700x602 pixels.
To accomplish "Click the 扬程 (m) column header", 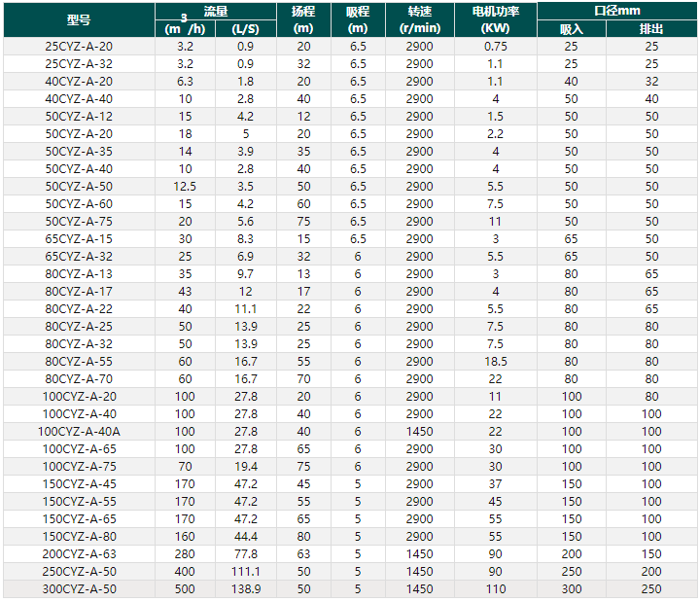I will click(x=303, y=19).
